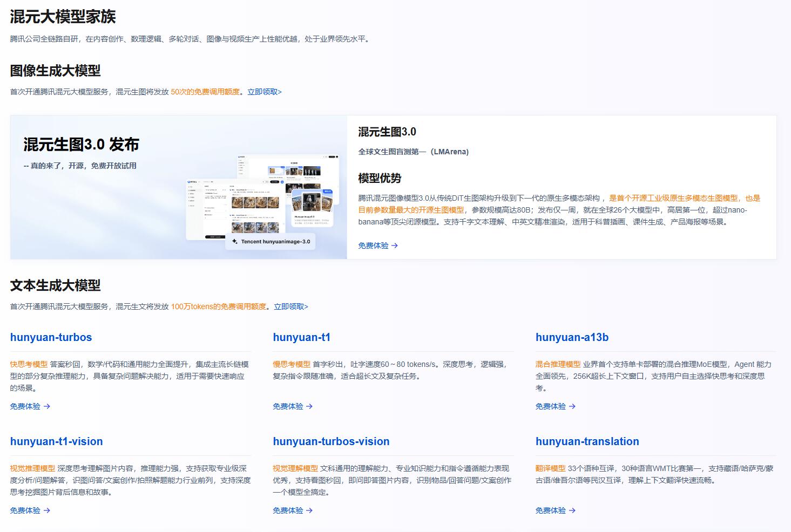This screenshot has height=532, width=791.
Task: Open the hunyuan-t1 model title
Action: point(301,337)
